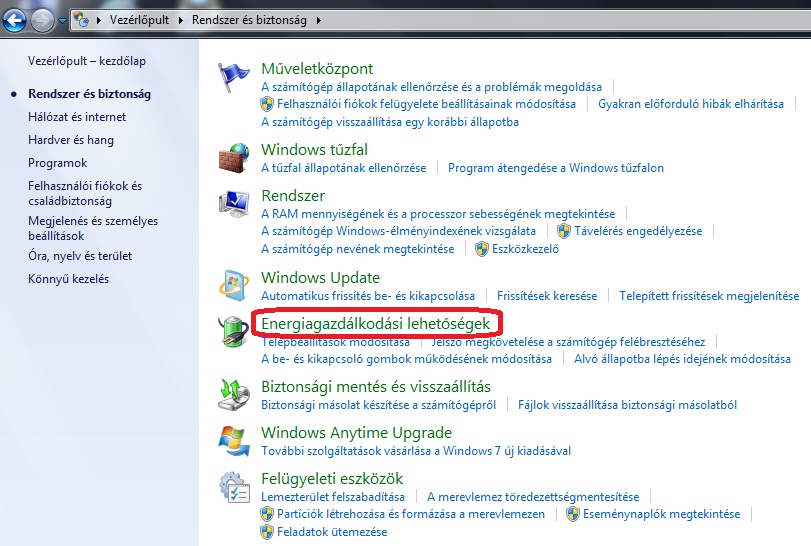Click A RAM mennyiségének megtekintése link
Image resolution: width=811 pixels, height=546 pixels.
(438, 214)
